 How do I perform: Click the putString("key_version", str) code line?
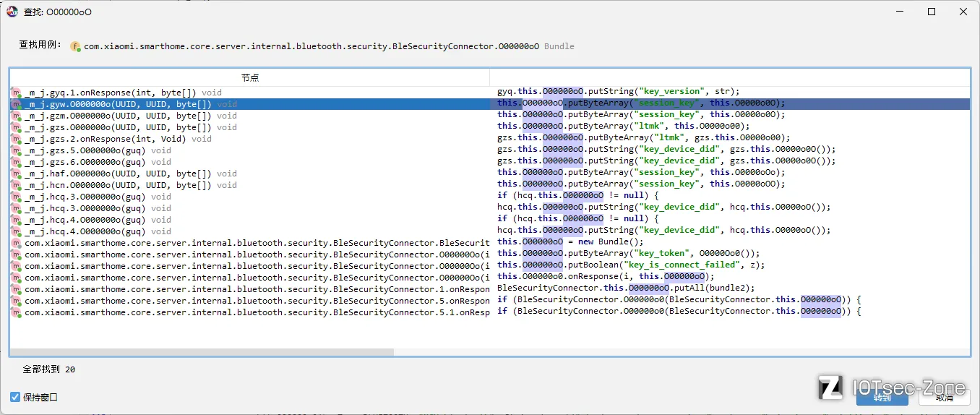[x=619, y=91]
